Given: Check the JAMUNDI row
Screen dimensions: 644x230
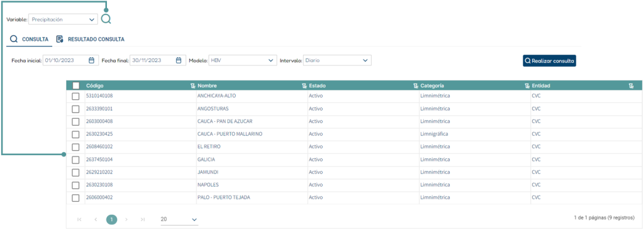Looking at the screenshot, I should (x=75, y=172).
